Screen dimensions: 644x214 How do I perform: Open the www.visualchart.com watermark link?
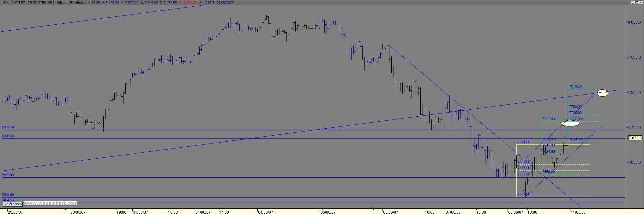51,203
